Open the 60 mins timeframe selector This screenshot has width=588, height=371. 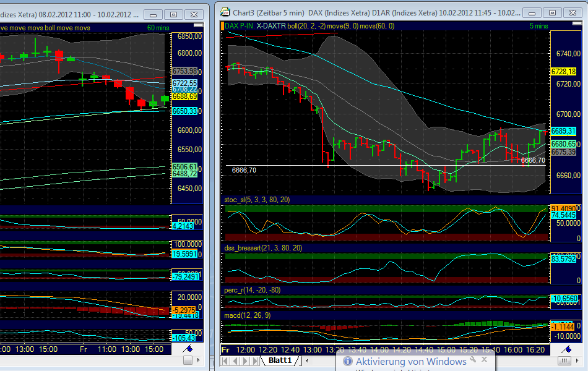click(160, 27)
